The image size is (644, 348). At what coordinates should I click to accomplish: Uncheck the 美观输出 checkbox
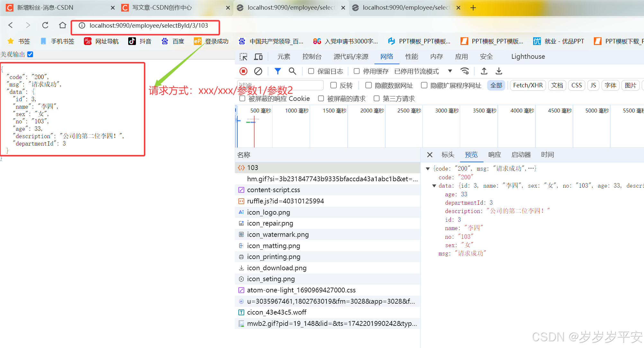[x=30, y=54]
